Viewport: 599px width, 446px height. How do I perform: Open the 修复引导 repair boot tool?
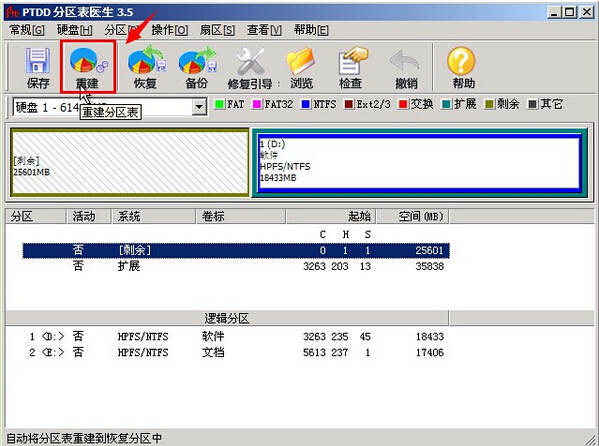(x=251, y=68)
